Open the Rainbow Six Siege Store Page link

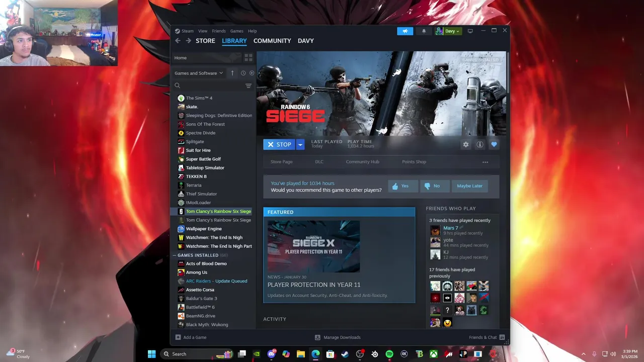click(281, 162)
